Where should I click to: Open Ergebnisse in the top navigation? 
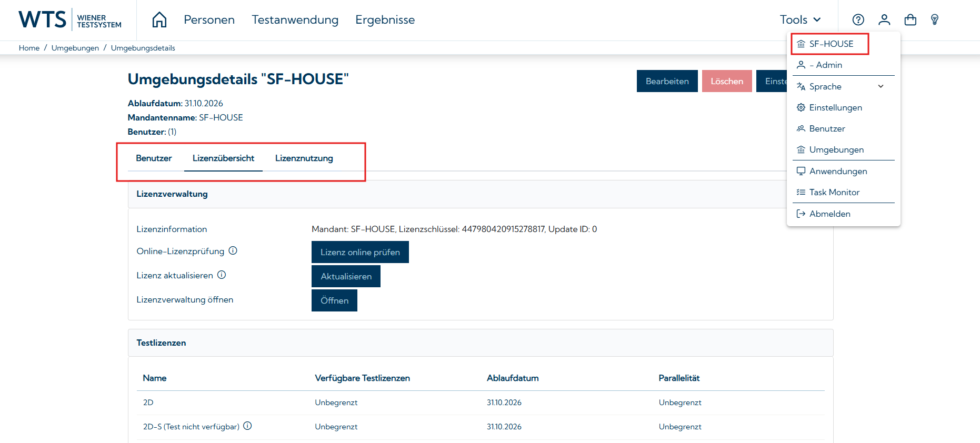click(385, 20)
